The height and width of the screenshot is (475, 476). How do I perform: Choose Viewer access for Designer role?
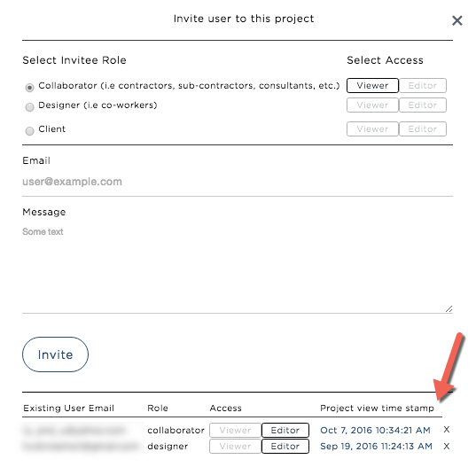[x=372, y=105]
